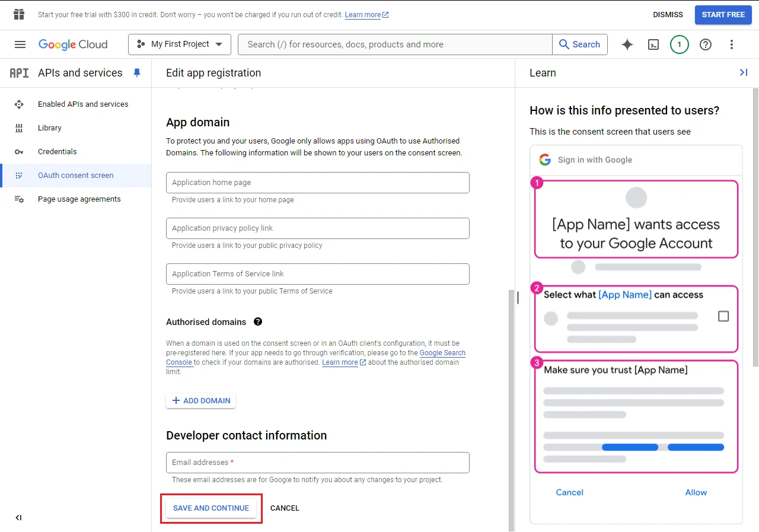Open the three-dot more options menu
This screenshot has height=532, width=759.
click(732, 44)
